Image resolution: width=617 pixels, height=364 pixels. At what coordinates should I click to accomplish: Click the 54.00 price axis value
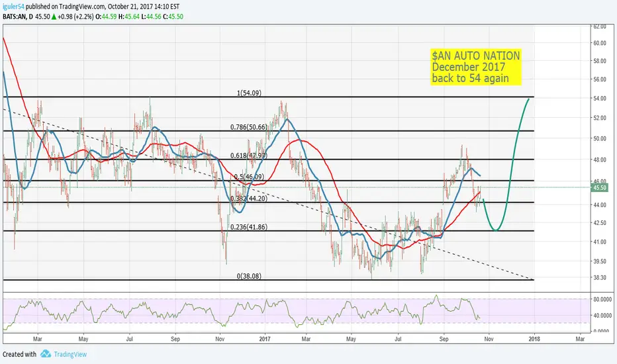[600, 99]
